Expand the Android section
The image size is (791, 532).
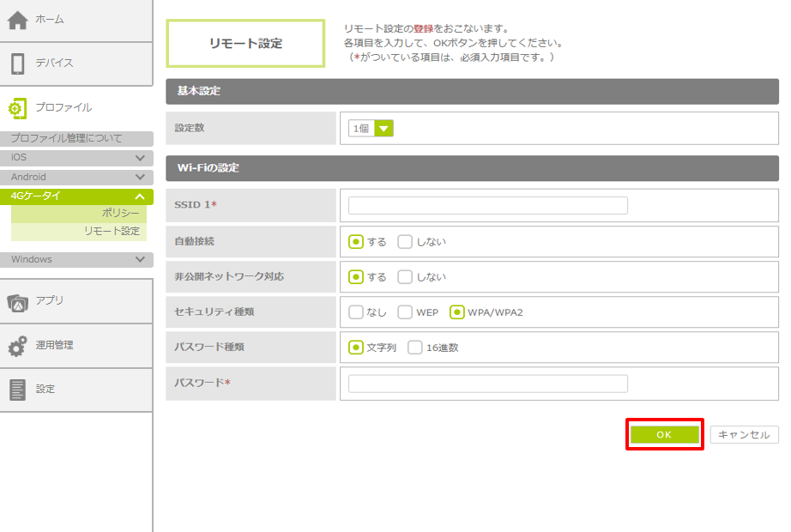pos(141,177)
